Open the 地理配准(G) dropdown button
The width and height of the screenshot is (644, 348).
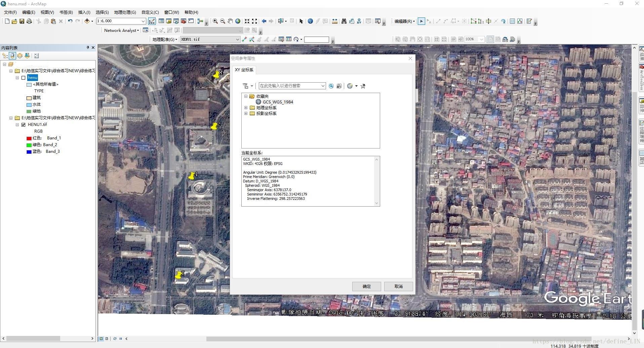click(x=165, y=39)
